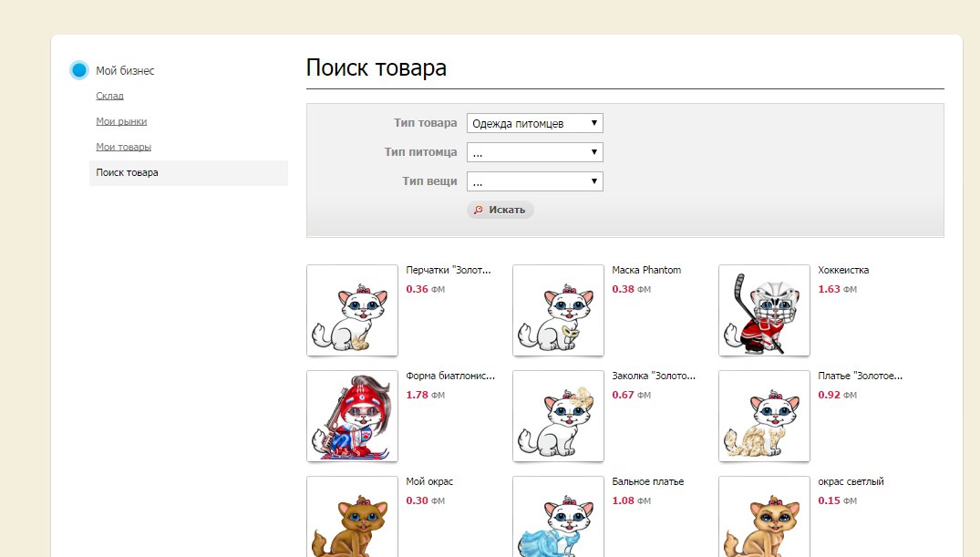The image size is (980, 557).
Task: Go to Склад in the sidebar
Action: (109, 96)
